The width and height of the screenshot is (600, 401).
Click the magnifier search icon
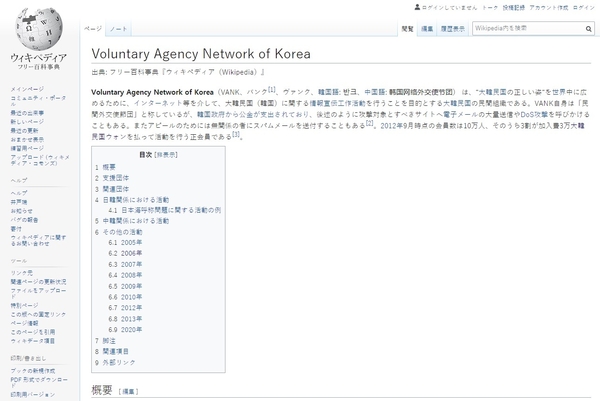coord(588,29)
